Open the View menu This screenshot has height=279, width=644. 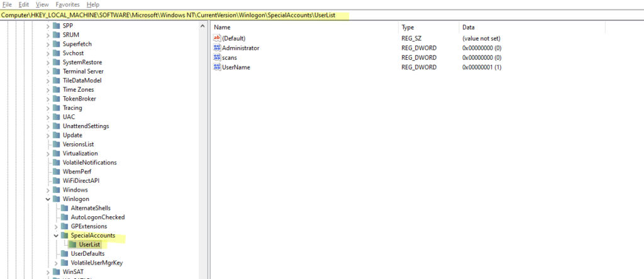tap(42, 4)
